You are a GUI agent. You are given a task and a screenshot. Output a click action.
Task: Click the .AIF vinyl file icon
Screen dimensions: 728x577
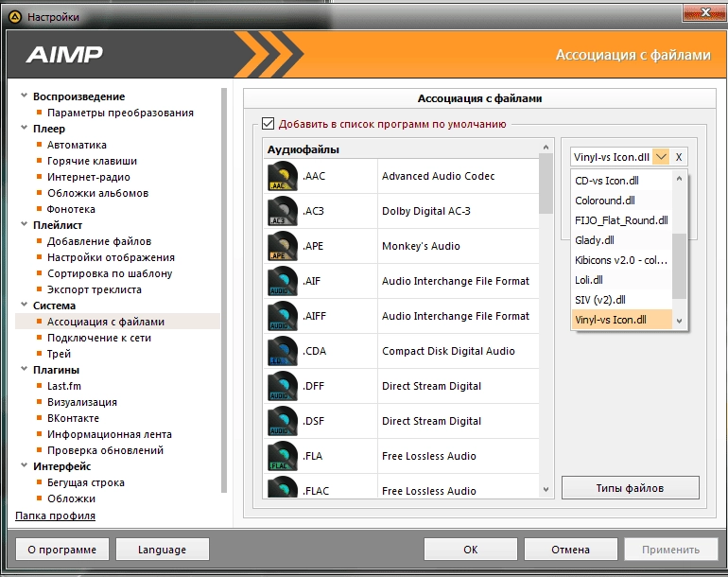pyautogui.click(x=283, y=281)
